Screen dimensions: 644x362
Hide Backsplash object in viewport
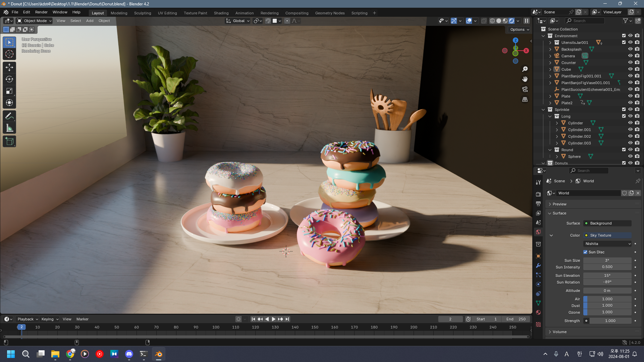click(630, 49)
